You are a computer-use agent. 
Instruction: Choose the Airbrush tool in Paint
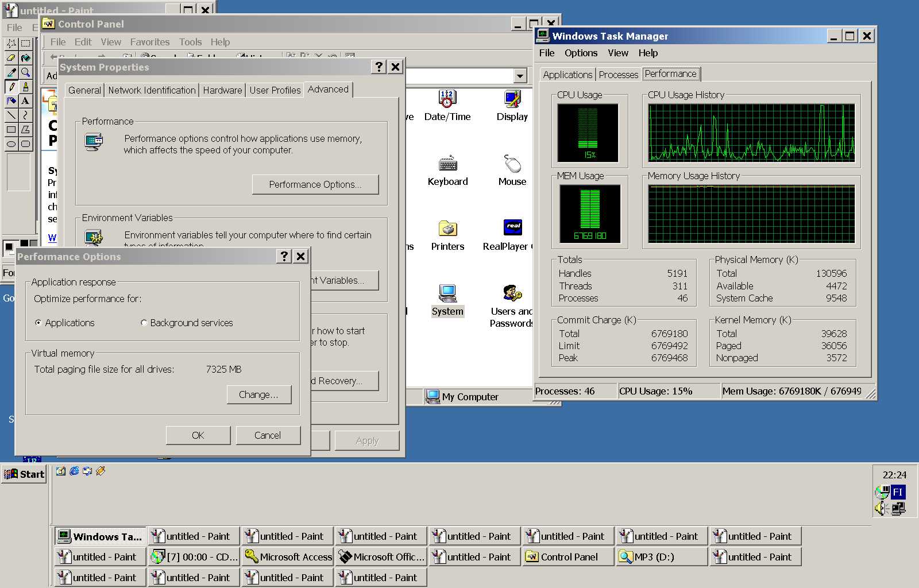[x=11, y=101]
